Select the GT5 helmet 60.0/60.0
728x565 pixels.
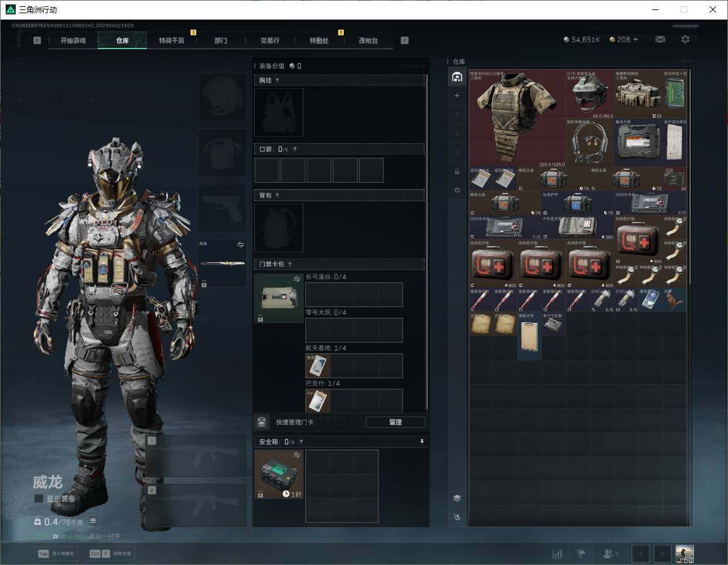pyautogui.click(x=590, y=94)
